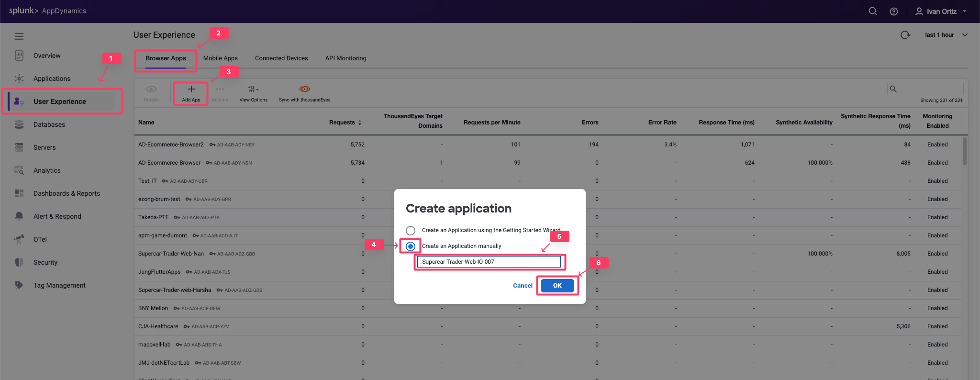This screenshot has width=980, height=380.
Task: Click the User Experience sidebar icon
Action: click(19, 101)
